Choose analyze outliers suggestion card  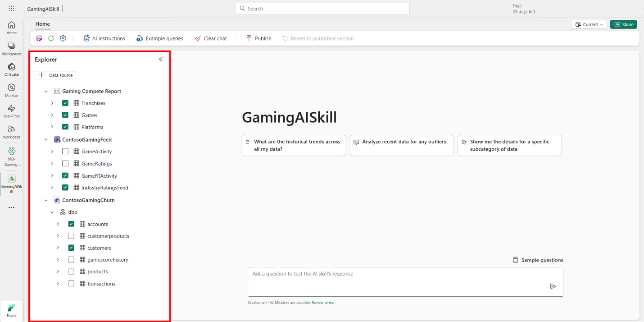coord(402,145)
